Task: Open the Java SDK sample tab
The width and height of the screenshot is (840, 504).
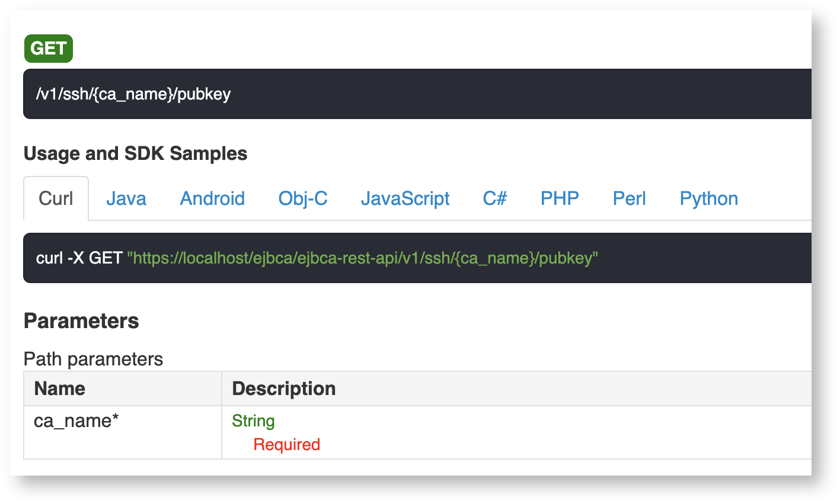Action: click(126, 198)
